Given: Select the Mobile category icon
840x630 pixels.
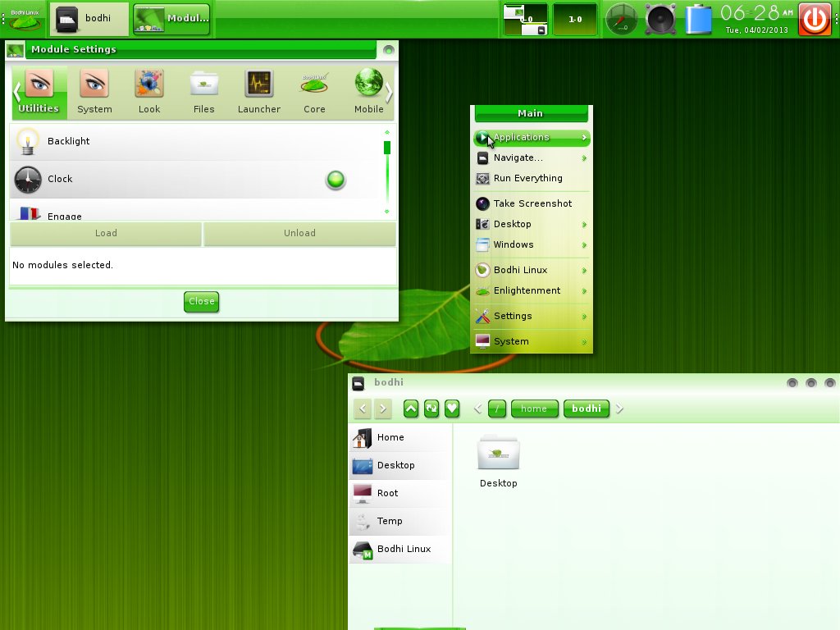Looking at the screenshot, I should tap(369, 92).
